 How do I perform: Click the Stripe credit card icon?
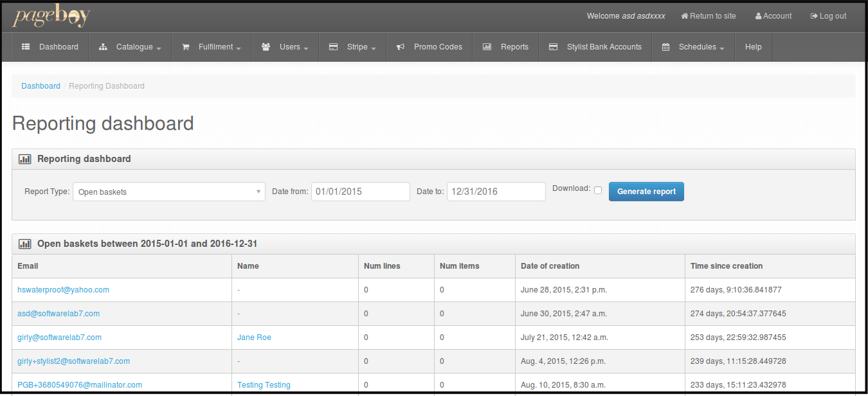(x=333, y=47)
